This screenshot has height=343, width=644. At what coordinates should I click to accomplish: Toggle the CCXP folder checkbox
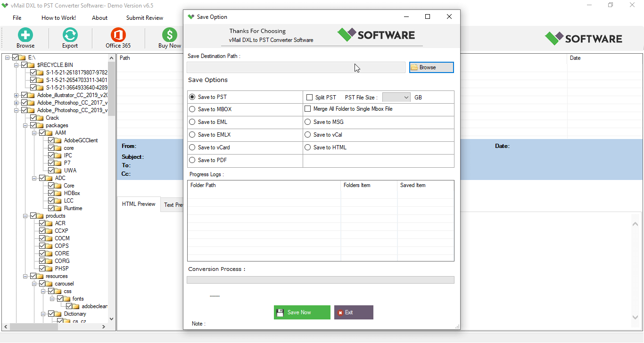coord(42,231)
